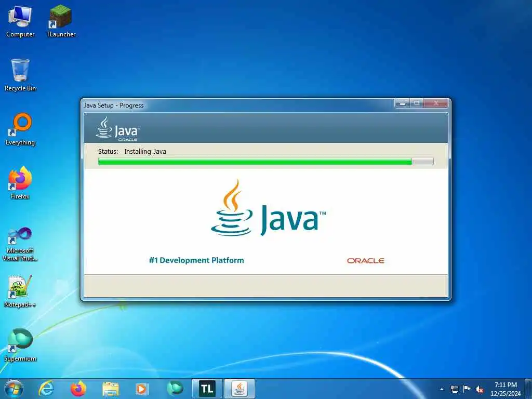532x399 pixels.
Task: Open the clock showing 7:11 PM
Action: point(506,389)
